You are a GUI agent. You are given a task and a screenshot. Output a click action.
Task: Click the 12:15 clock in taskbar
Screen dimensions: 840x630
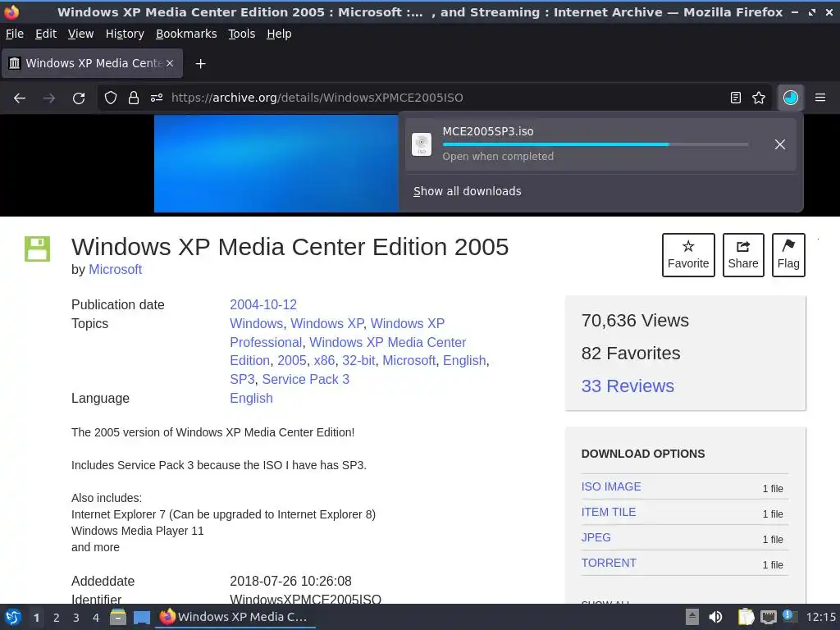click(820, 617)
